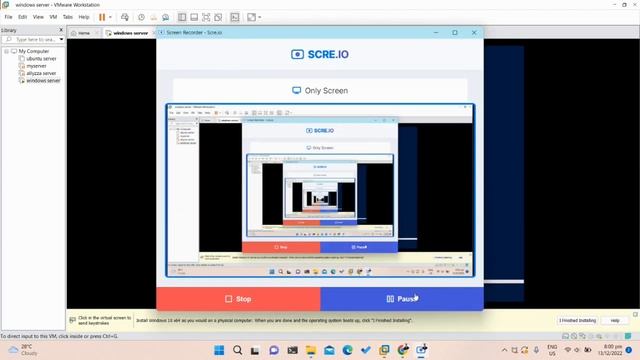Select ubuntu server in the library
Image resolution: width=640 pixels, height=360 pixels.
pos(41,59)
